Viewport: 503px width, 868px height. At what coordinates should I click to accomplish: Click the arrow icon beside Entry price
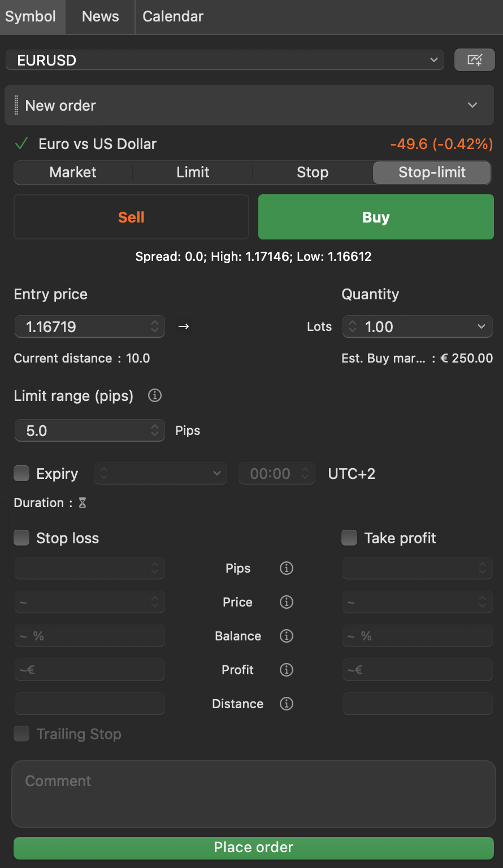[183, 326]
